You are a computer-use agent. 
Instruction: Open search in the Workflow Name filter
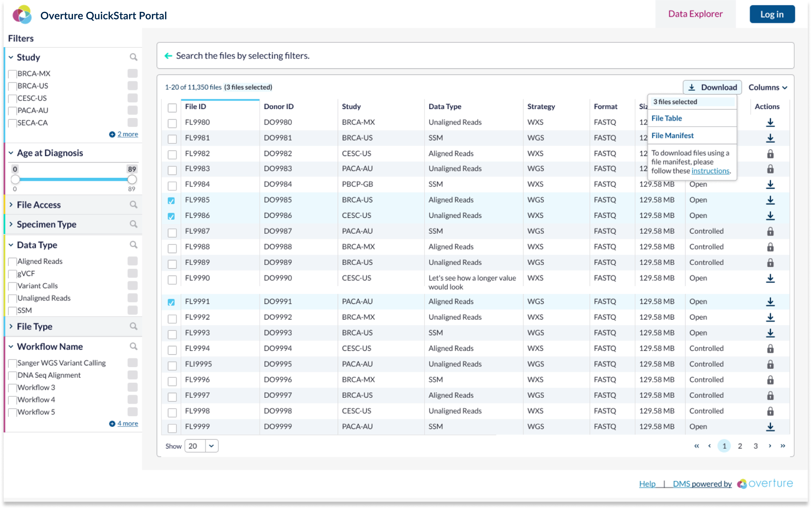[x=134, y=346]
